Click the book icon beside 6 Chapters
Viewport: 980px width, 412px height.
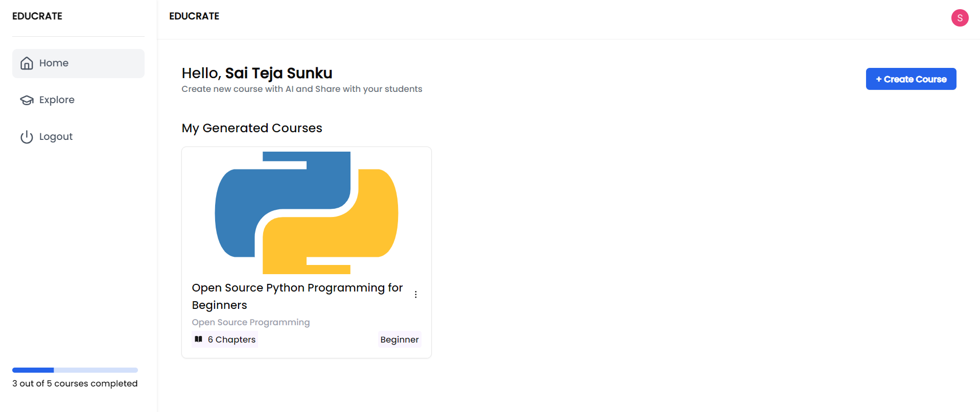[x=199, y=339]
